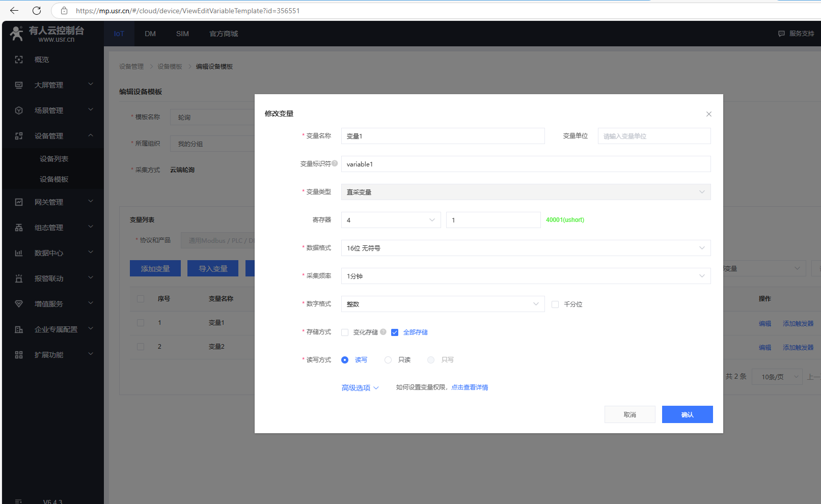The height and width of the screenshot is (504, 821).
Task: Switch to the DM top tab
Action: (150, 34)
